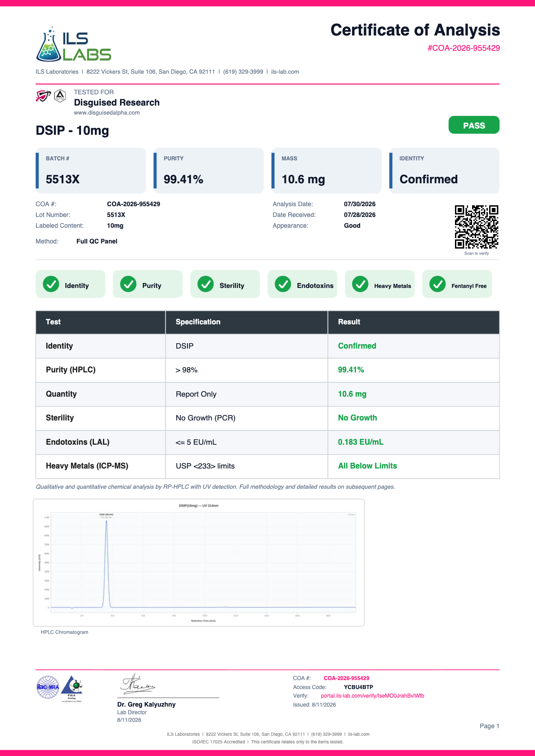Click the Confirmed result in the Identity row
Screen dimensions: 535x756
[357, 346]
